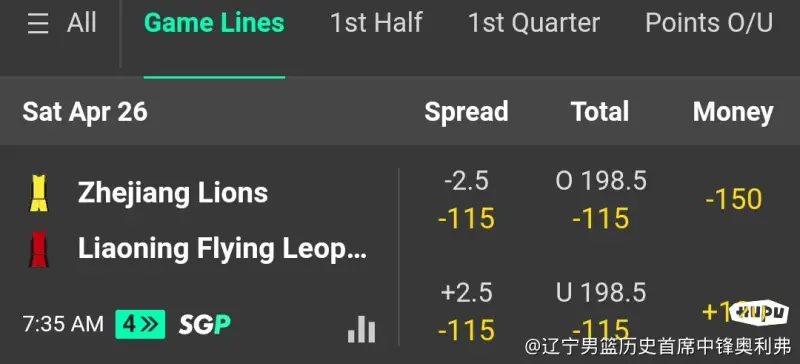This screenshot has height=364, width=800.
Task: Switch to the 1st Half tab
Action: coord(377,23)
